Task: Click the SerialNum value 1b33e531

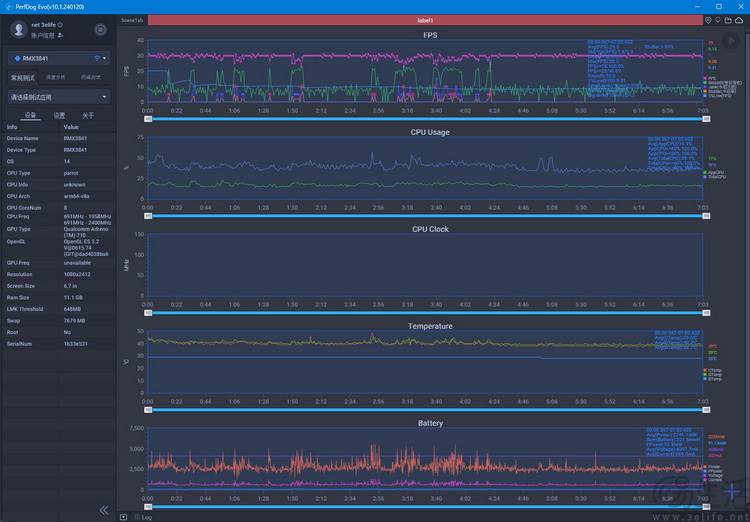Action: (x=75, y=344)
